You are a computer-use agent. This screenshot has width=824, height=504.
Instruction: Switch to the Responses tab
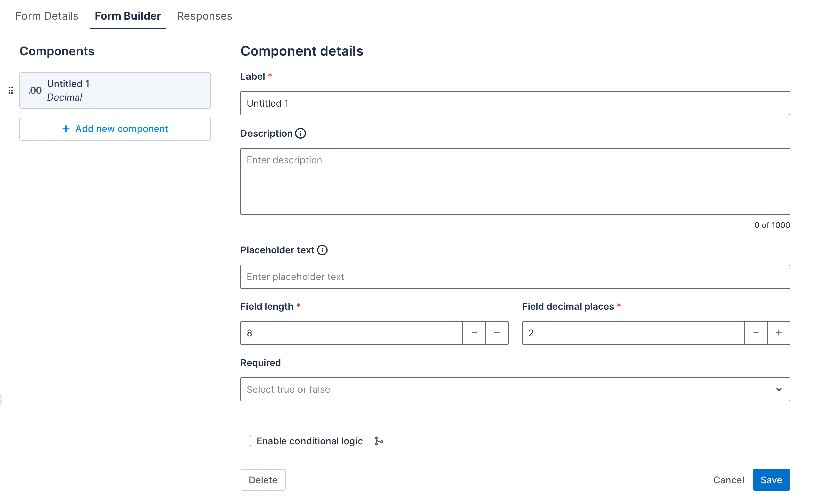point(204,16)
